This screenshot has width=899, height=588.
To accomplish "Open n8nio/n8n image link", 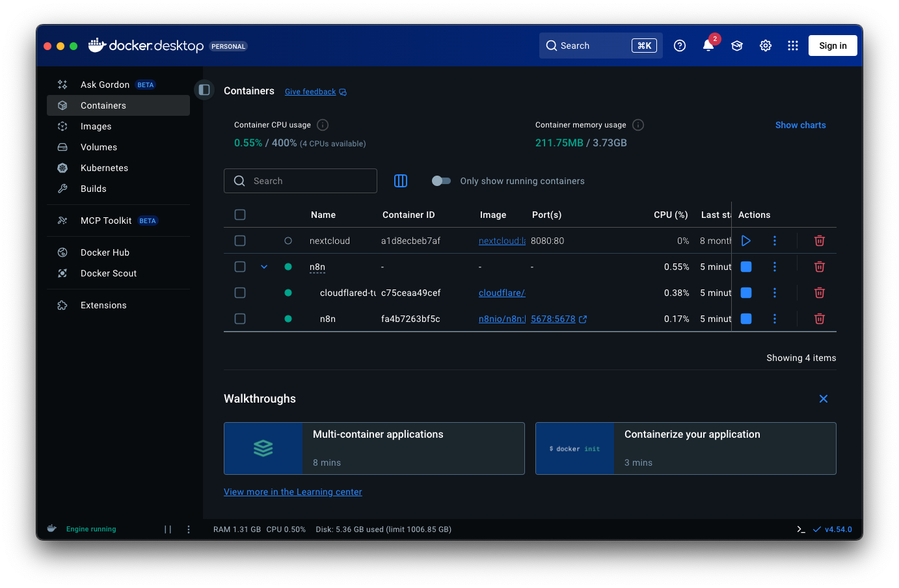I will pyautogui.click(x=502, y=319).
